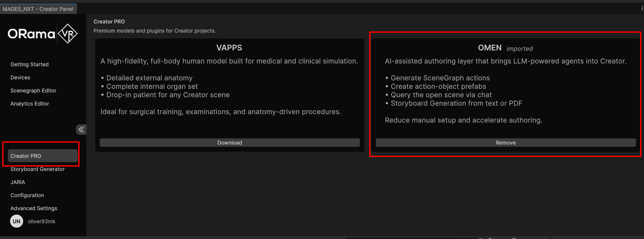Click 'Complete internal organ set' bullet
Screen dimensions: 644x239
coord(149,86)
